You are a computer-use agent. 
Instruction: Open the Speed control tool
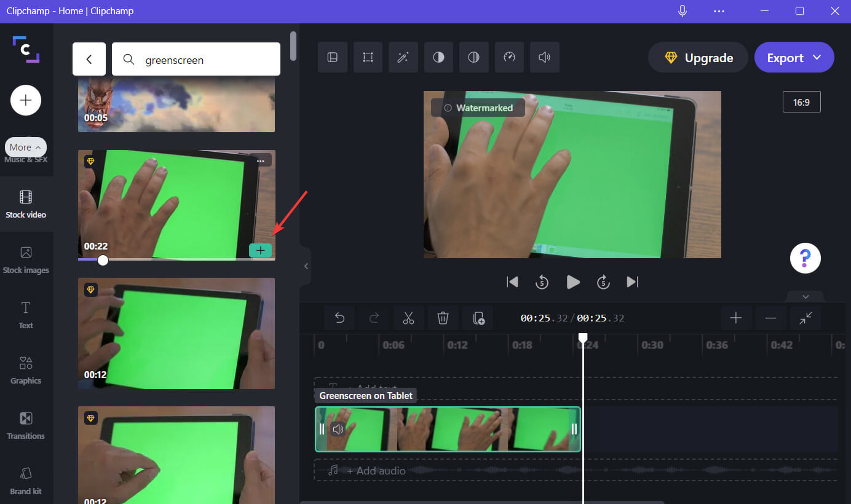tap(509, 57)
